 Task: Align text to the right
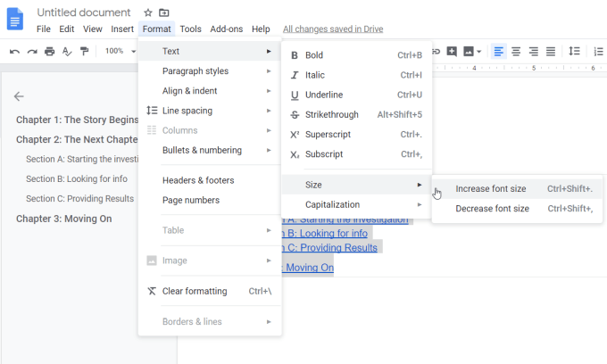coord(534,51)
